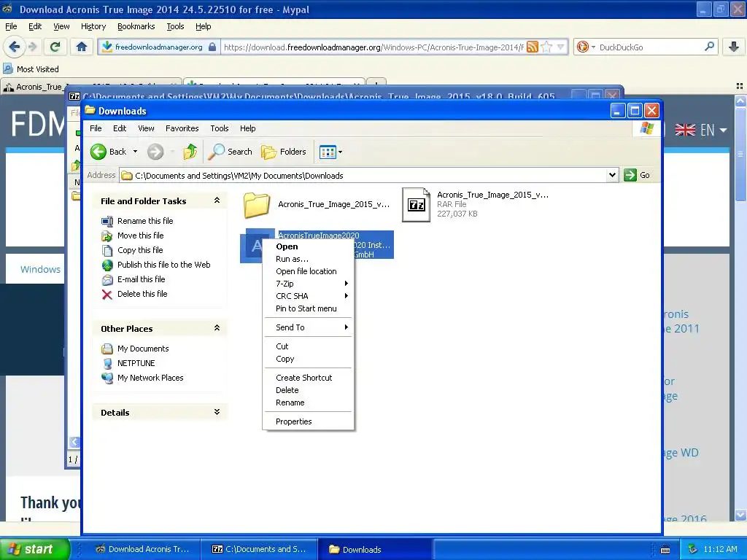747x560 pixels.
Task: Click the browser home button
Action: (82, 47)
